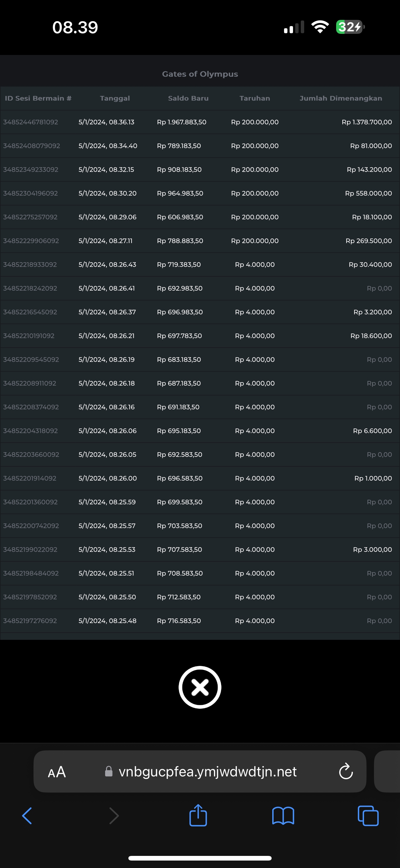The width and height of the screenshot is (400, 868).
Task: Tap the Gates of Olympus title
Action: pos(200,74)
